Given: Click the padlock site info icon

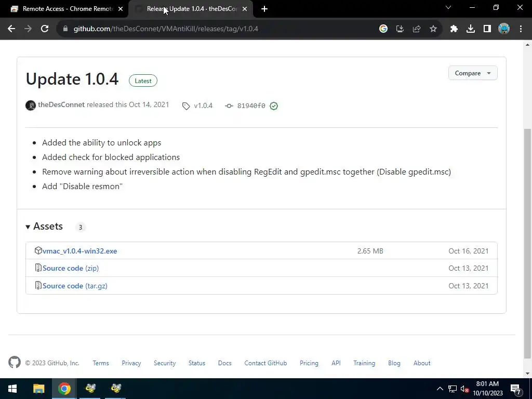Looking at the screenshot, I should point(65,29).
